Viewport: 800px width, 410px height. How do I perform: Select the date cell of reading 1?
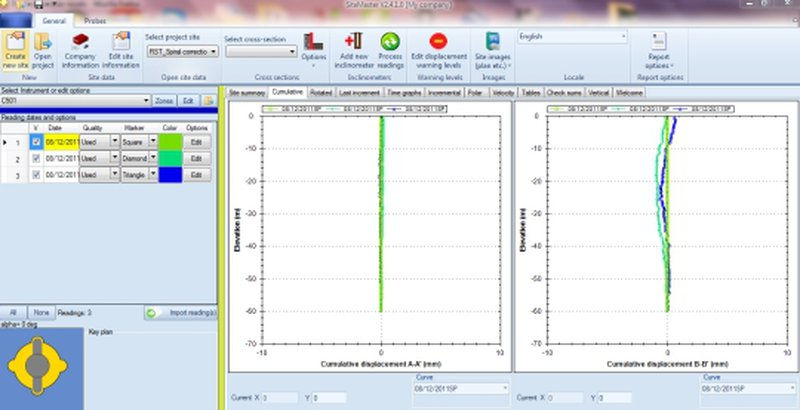pyautogui.click(x=62, y=142)
